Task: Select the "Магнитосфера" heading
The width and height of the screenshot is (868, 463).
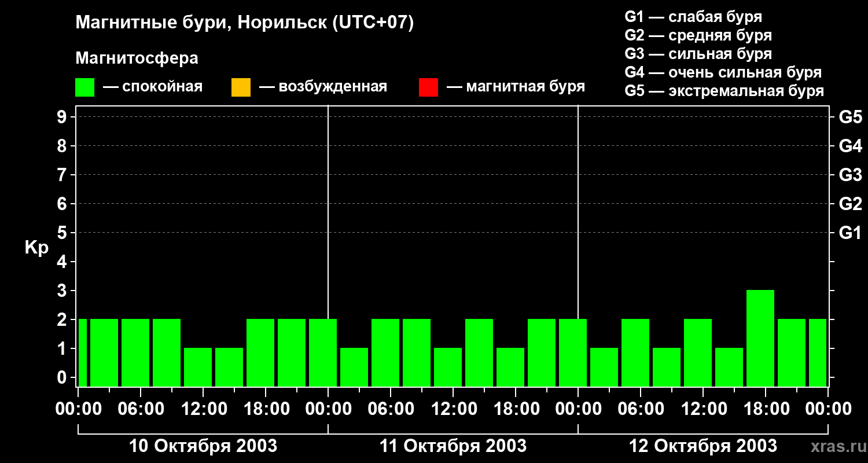Action: pyautogui.click(x=137, y=58)
